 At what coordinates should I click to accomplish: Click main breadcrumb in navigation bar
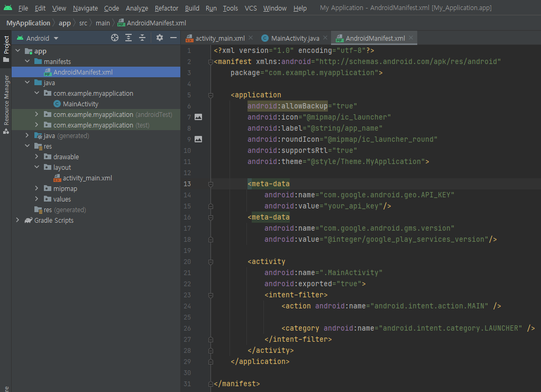tap(103, 23)
